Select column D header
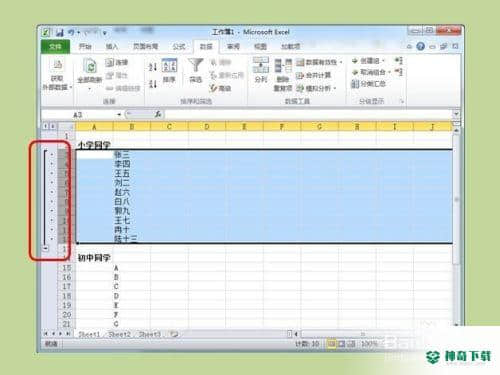Image resolution: width=500 pixels, height=375 pixels. [207, 127]
